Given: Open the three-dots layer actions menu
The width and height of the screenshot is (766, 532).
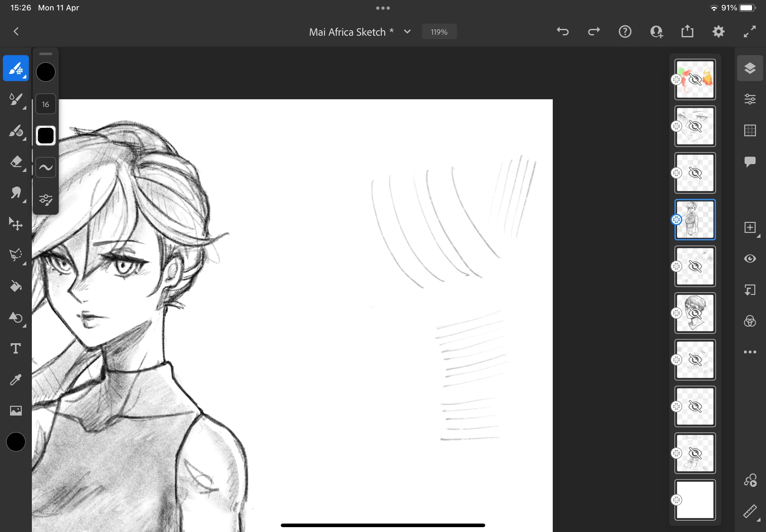Looking at the screenshot, I should coord(750,352).
